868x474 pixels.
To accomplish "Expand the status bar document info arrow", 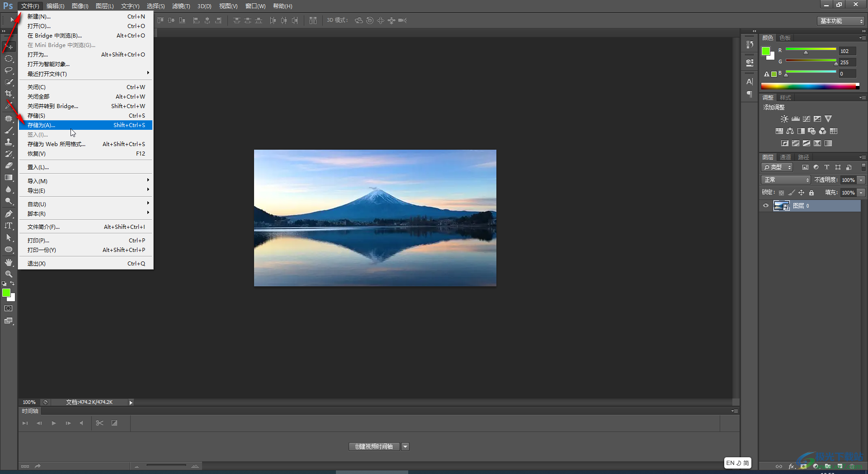I will pyautogui.click(x=131, y=403).
